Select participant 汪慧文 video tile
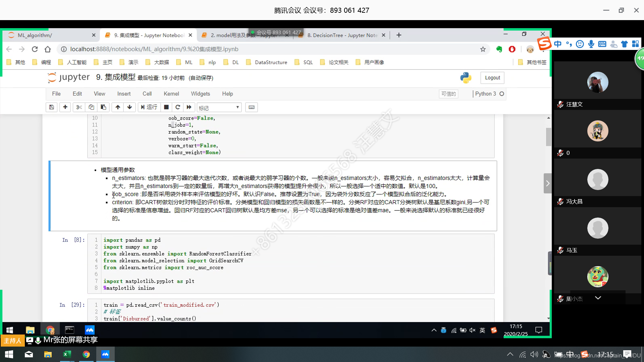 (x=598, y=86)
